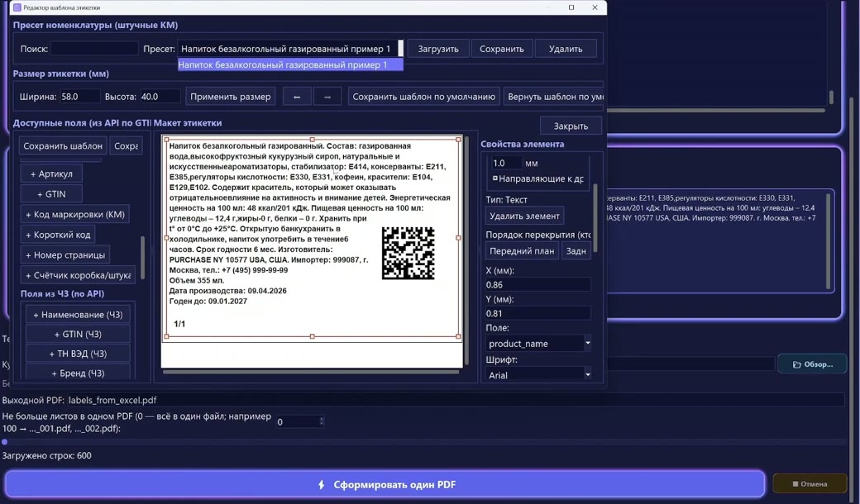
Task: Click the left arrow undo button
Action: [297, 97]
